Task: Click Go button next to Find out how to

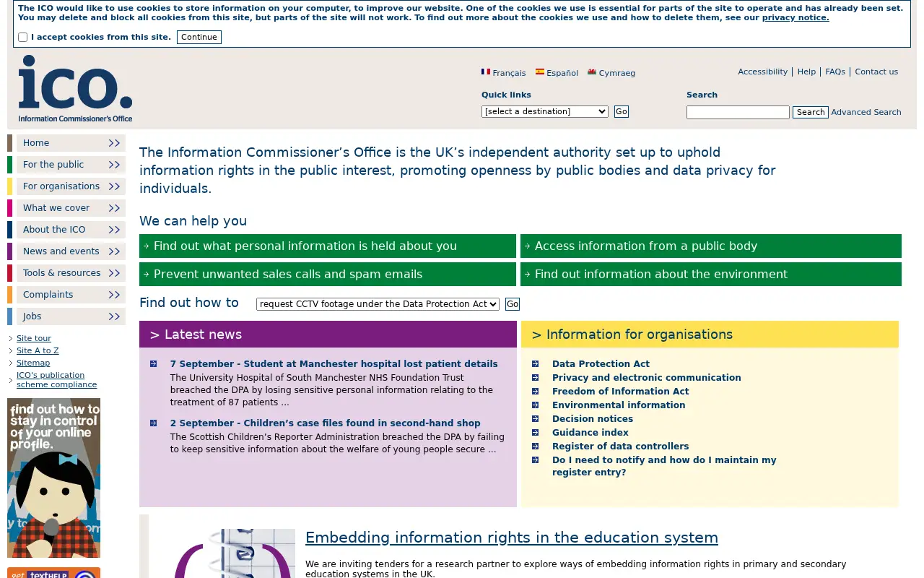Action: [513, 304]
